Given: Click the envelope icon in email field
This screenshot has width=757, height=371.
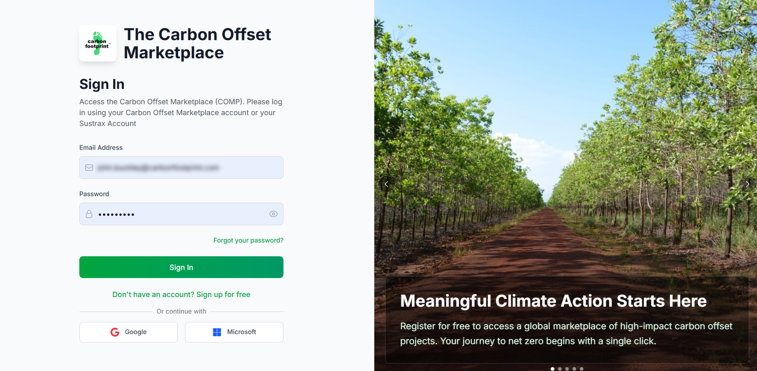Looking at the screenshot, I should (x=89, y=168).
